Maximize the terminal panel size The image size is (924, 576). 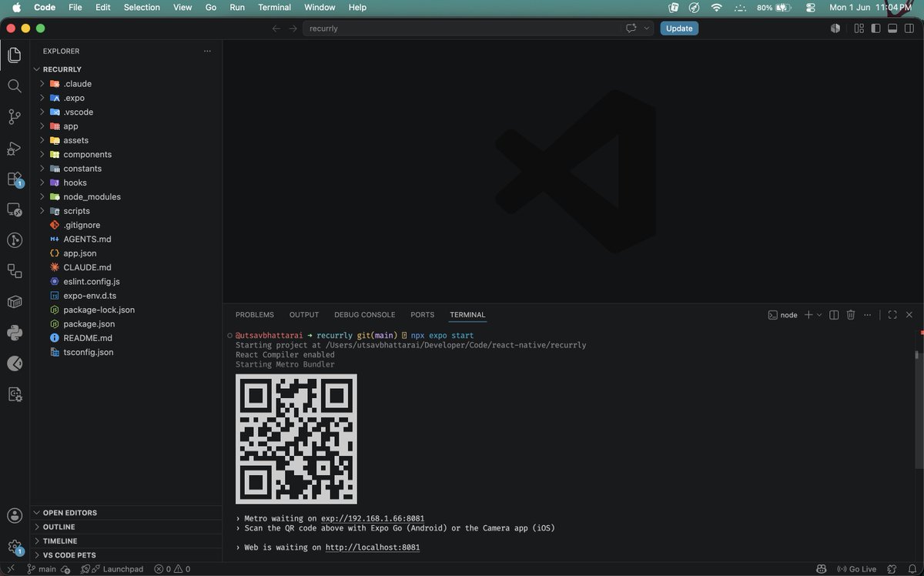[892, 315]
